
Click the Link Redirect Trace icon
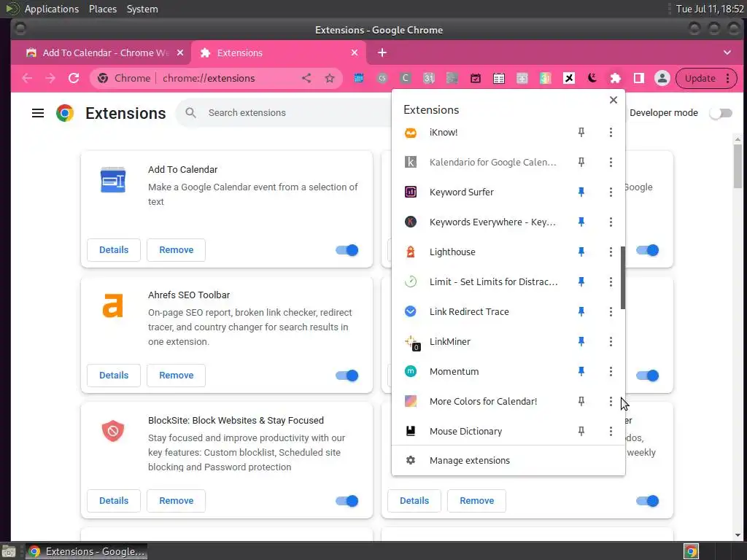[410, 311]
